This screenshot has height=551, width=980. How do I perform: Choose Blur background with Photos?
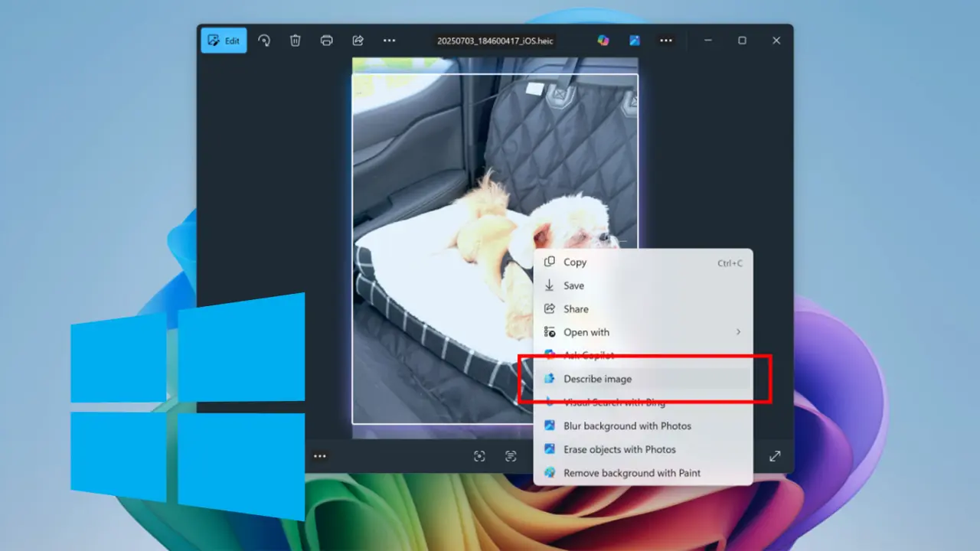coord(627,425)
